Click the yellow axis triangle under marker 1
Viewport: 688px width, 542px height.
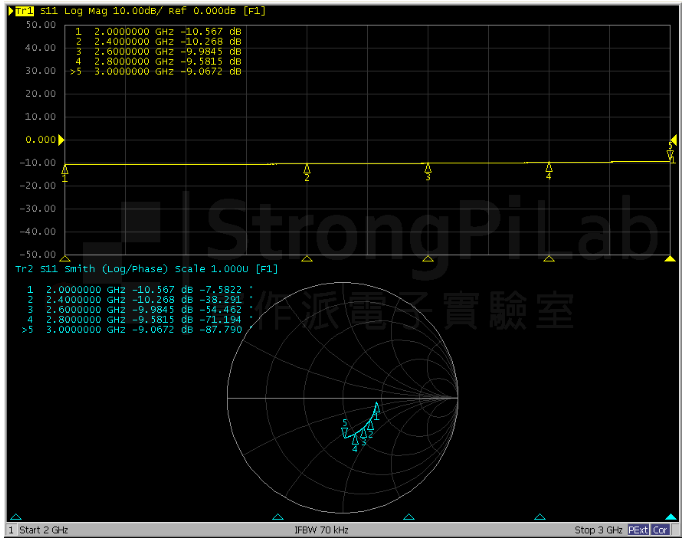tap(65, 258)
